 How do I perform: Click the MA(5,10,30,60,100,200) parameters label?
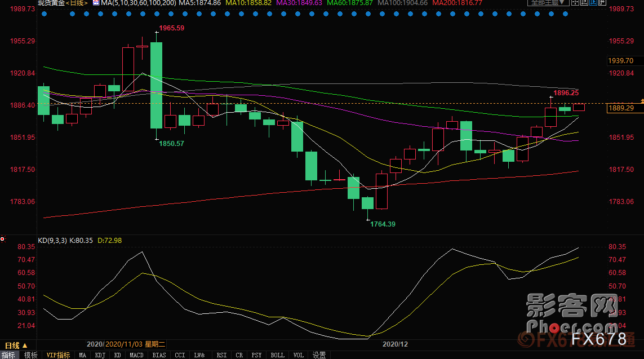[139, 3]
